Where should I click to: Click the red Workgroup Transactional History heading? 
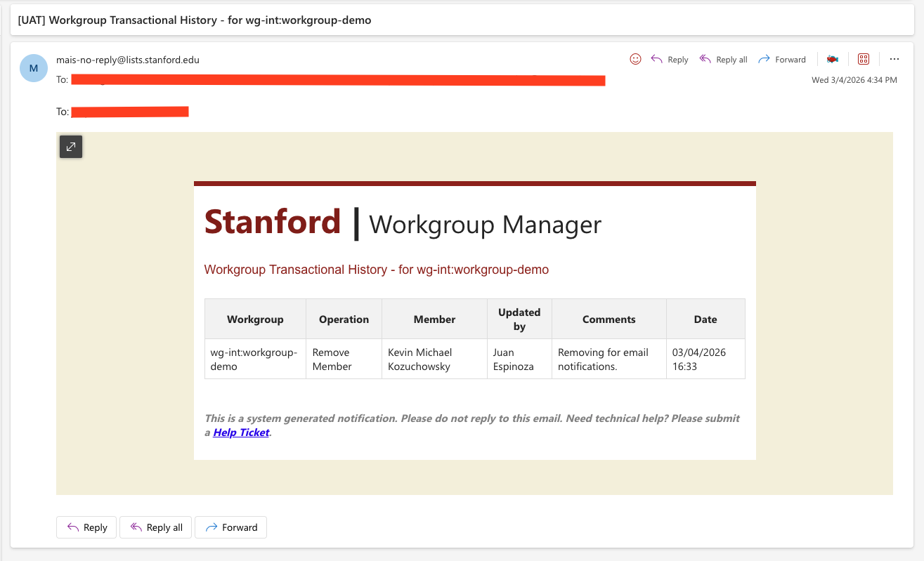(376, 270)
